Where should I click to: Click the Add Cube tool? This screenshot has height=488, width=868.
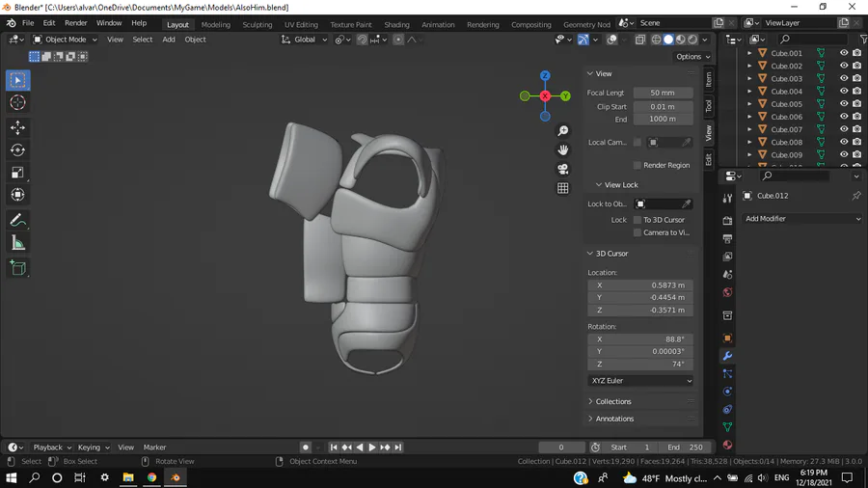[17, 268]
